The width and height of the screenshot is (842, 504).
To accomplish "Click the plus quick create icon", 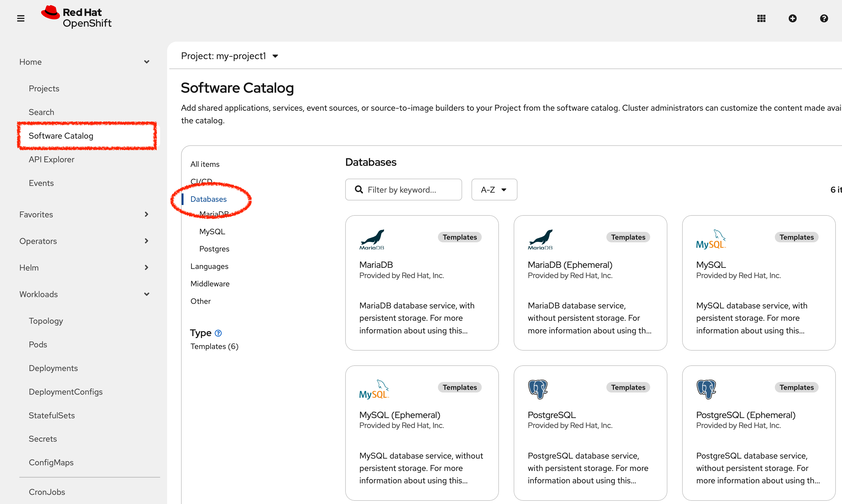I will 792,18.
